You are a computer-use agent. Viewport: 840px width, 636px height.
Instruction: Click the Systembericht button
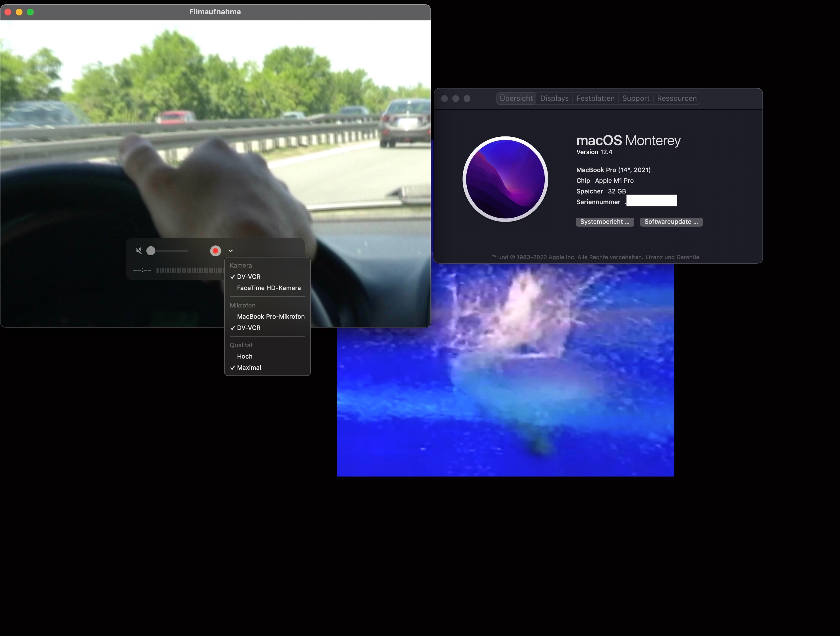605,222
